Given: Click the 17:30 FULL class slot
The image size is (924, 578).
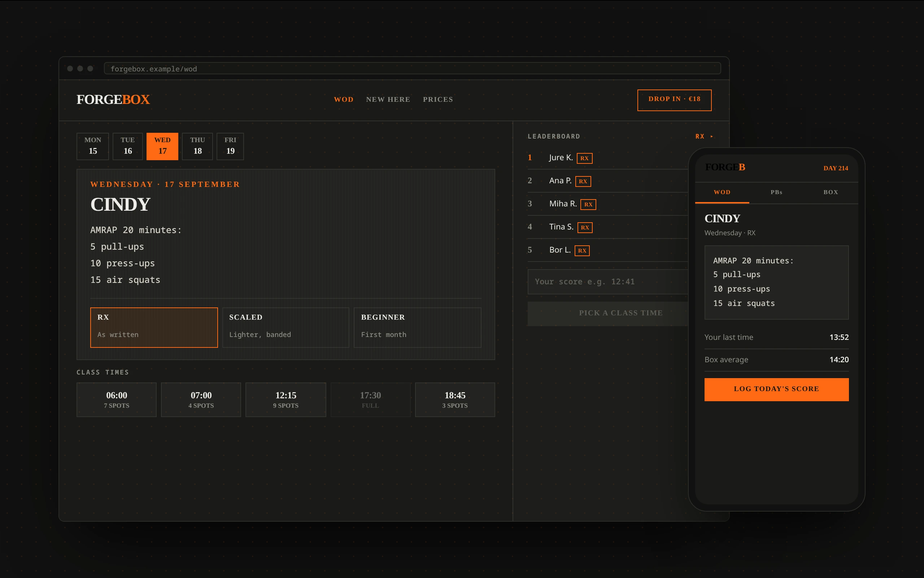Looking at the screenshot, I should 370,399.
